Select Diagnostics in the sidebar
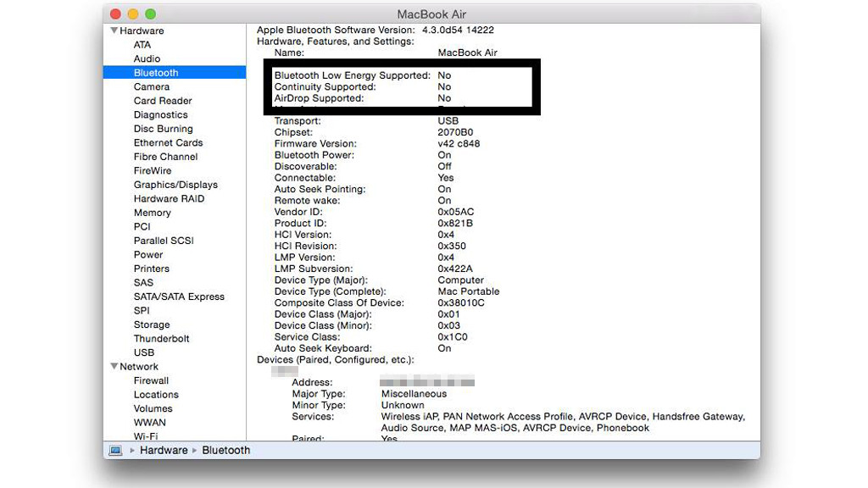868x488 pixels. (160, 114)
